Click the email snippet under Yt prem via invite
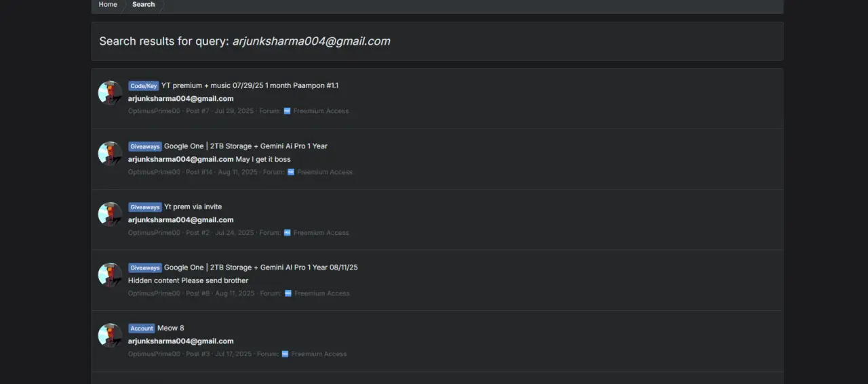This screenshot has width=868, height=384. [x=181, y=219]
